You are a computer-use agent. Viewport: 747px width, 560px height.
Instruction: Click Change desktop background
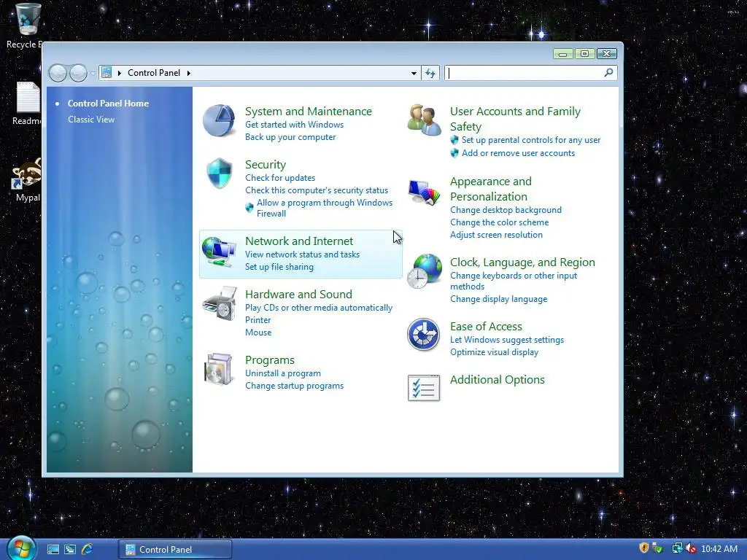[506, 210]
